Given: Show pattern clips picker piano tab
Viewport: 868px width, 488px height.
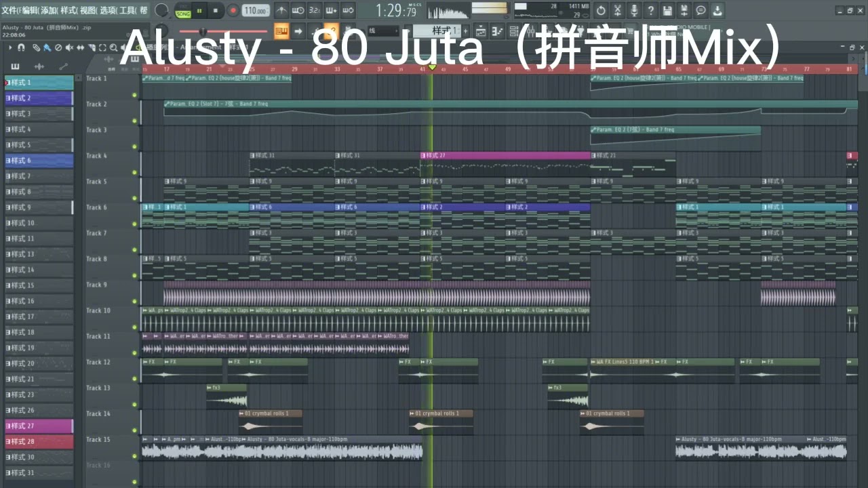Looking at the screenshot, I should click(15, 66).
